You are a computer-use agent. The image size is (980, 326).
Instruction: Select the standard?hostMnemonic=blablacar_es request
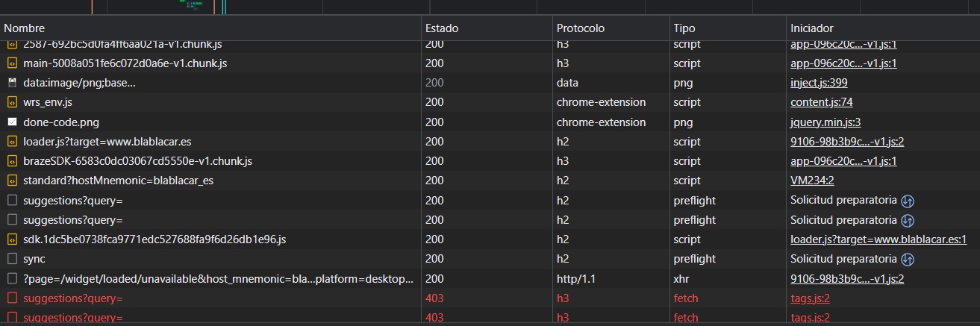click(x=108, y=180)
